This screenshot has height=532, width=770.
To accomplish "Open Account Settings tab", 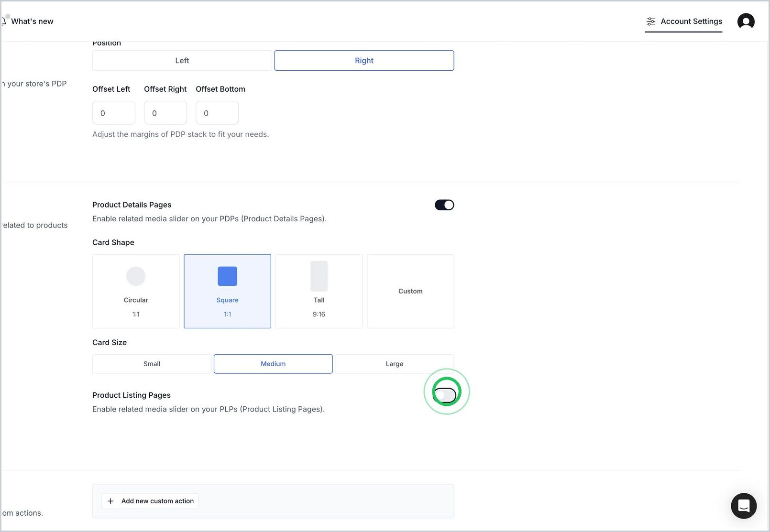I will coord(684,22).
